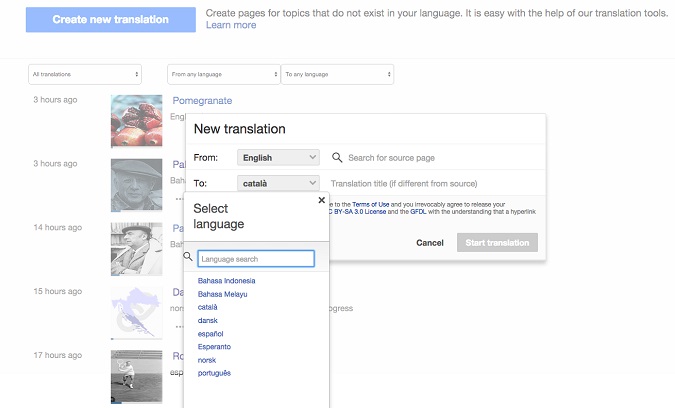Expand the From any language filter
This screenshot has height=408, width=675.
(223, 74)
